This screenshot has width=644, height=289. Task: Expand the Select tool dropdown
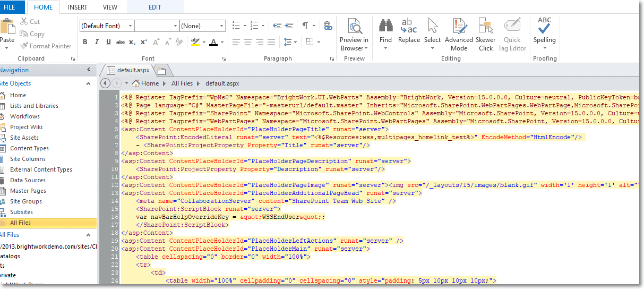pyautogui.click(x=432, y=48)
